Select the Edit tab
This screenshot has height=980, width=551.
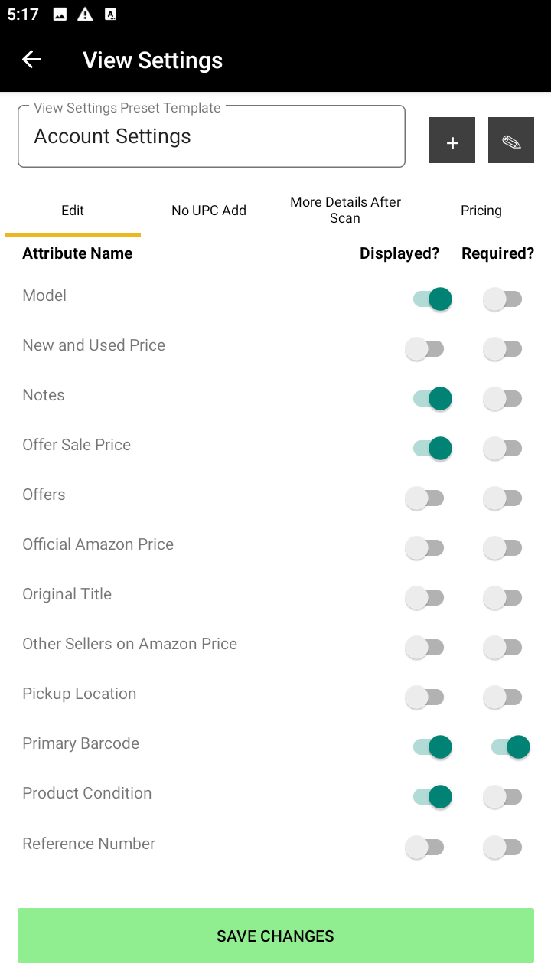click(x=73, y=211)
